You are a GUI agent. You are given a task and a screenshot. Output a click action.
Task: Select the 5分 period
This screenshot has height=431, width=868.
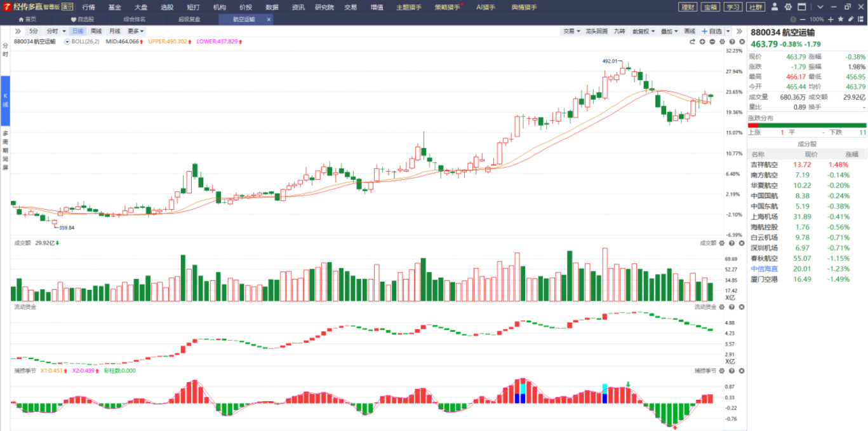(34, 31)
